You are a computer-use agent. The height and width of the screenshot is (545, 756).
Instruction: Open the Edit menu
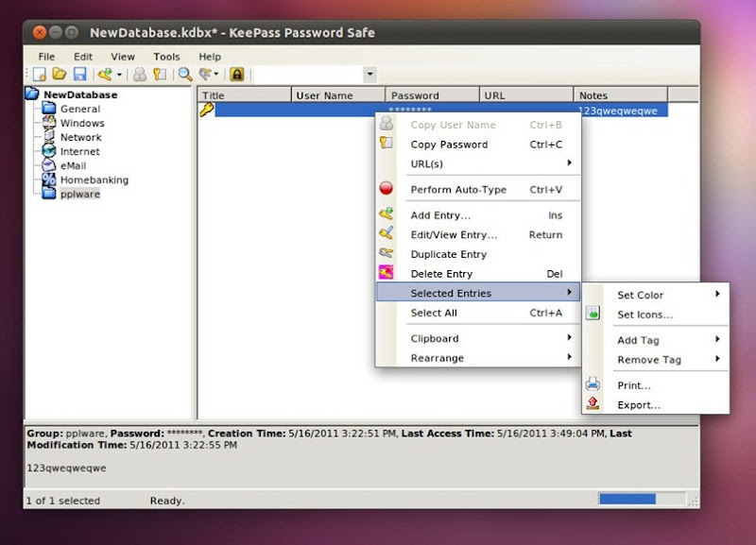pos(83,57)
